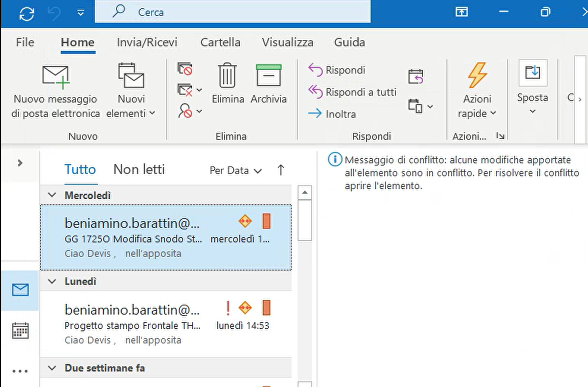Image resolution: width=588 pixels, height=387 pixels.
Task: Click the message list scrollbar thumb
Action: point(305,221)
